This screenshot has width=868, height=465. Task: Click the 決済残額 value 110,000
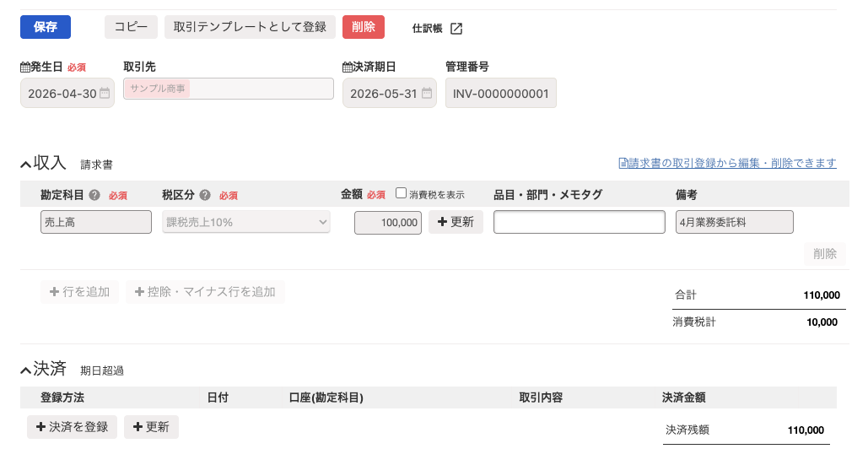pyautogui.click(x=806, y=430)
